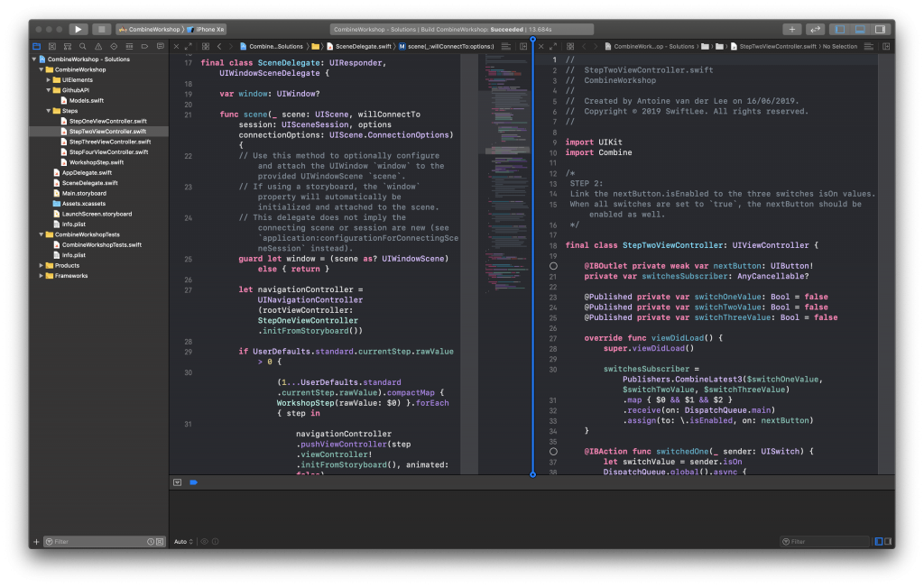This screenshot has width=924, height=587.
Task: Add a new editor tab with the plus icon
Action: (x=792, y=29)
